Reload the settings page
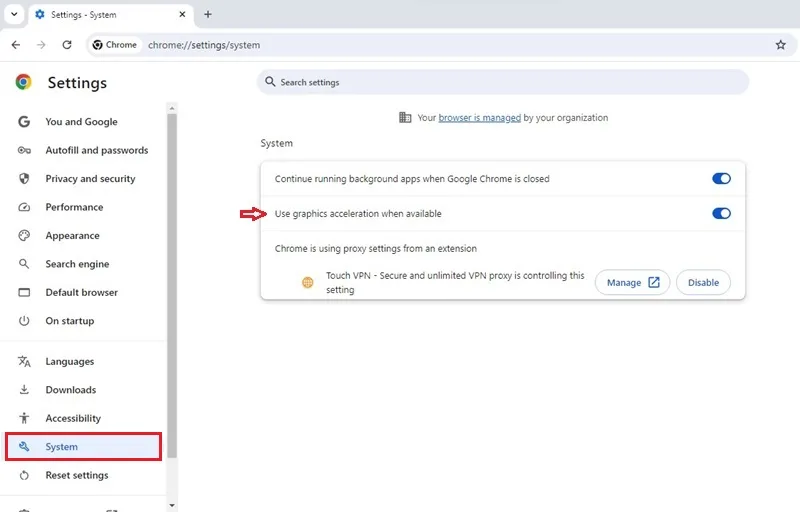Viewport: 800px width, 512px height. pos(67,45)
